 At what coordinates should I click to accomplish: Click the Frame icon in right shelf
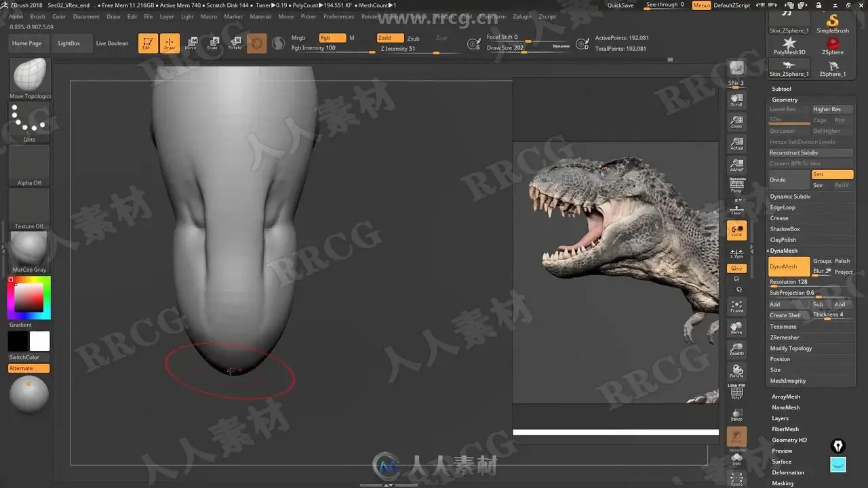[x=736, y=306]
